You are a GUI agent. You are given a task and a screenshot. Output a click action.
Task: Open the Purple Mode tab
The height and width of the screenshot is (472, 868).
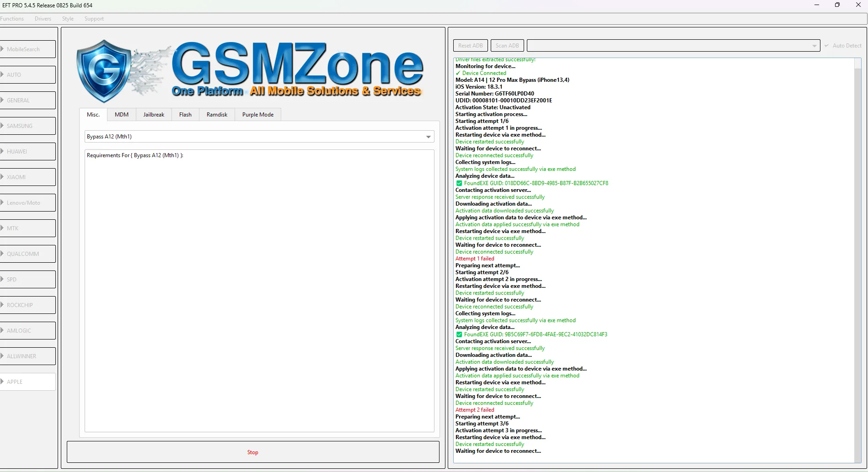258,115
